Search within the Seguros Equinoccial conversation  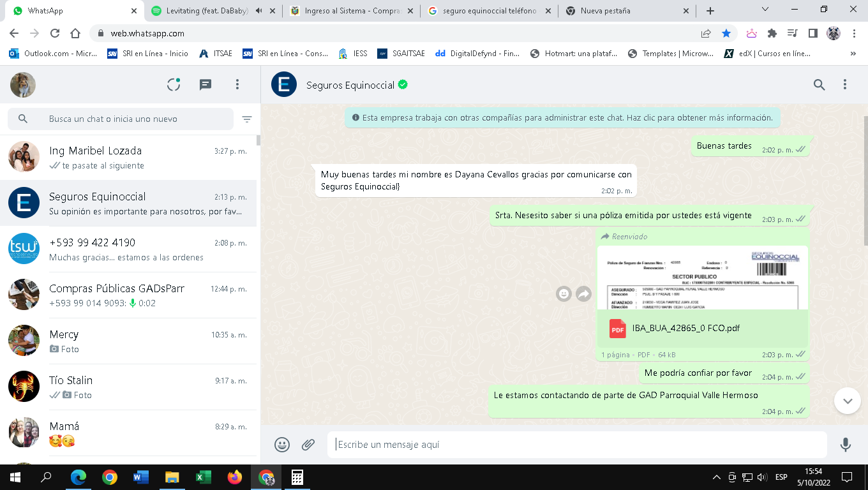(819, 85)
